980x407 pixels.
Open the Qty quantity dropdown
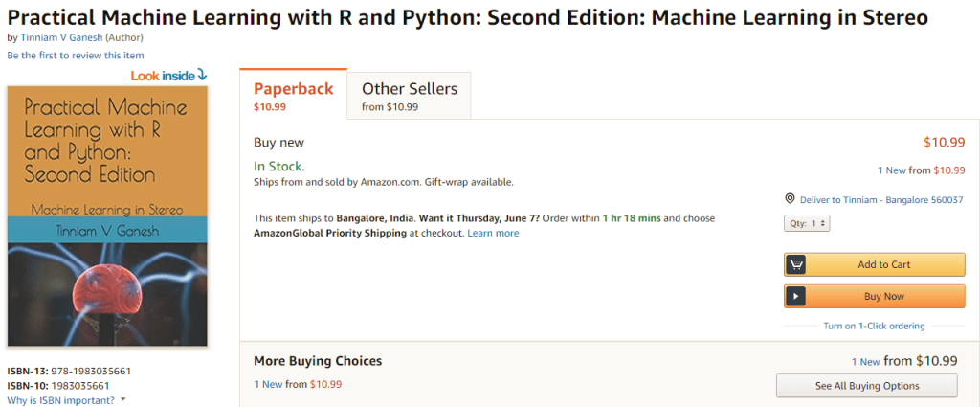[806, 223]
